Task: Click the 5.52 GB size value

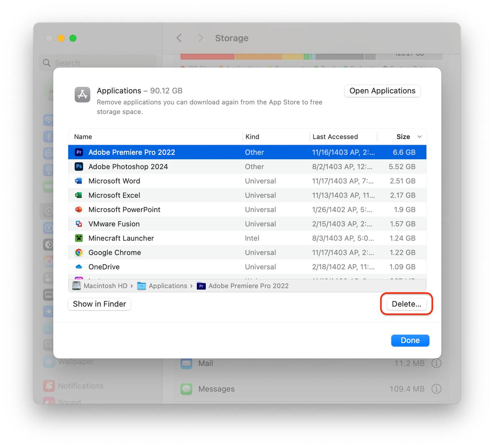Action: point(402,167)
